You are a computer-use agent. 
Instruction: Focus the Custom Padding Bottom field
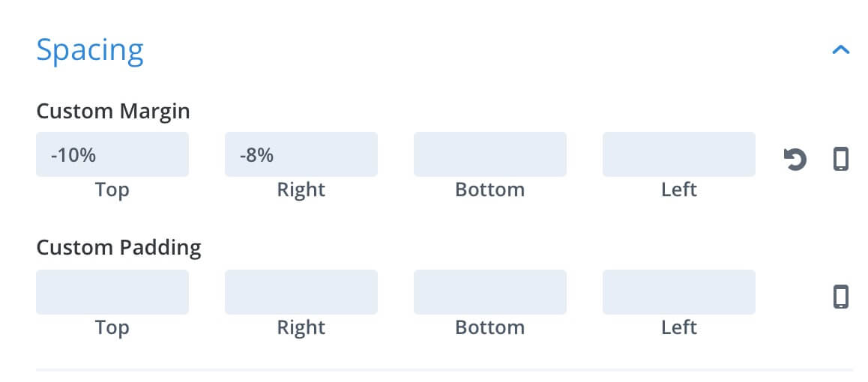(x=490, y=292)
